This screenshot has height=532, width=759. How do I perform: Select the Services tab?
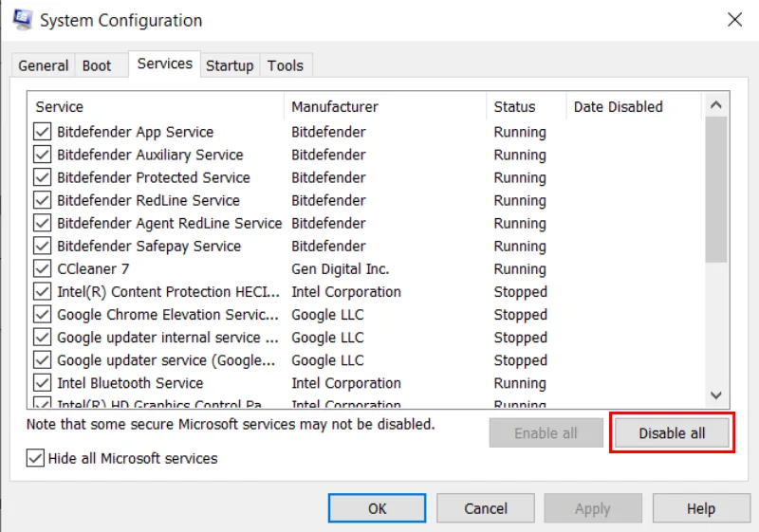pos(164,64)
